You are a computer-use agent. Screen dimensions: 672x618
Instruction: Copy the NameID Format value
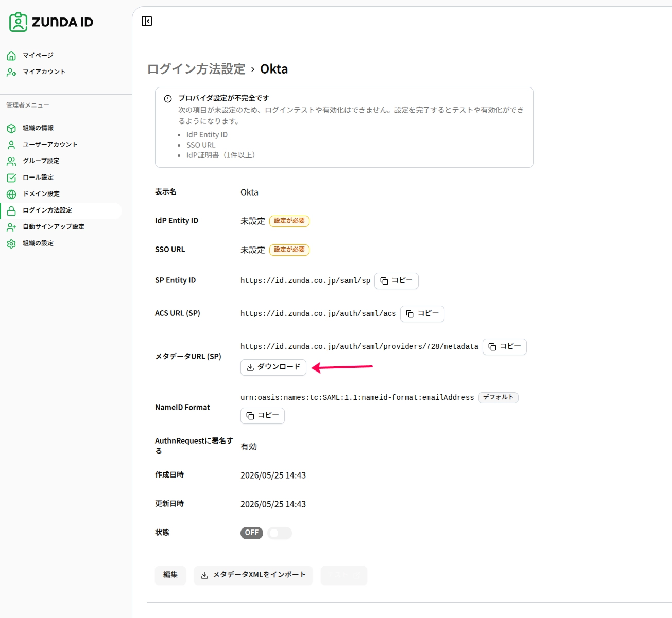(x=263, y=416)
